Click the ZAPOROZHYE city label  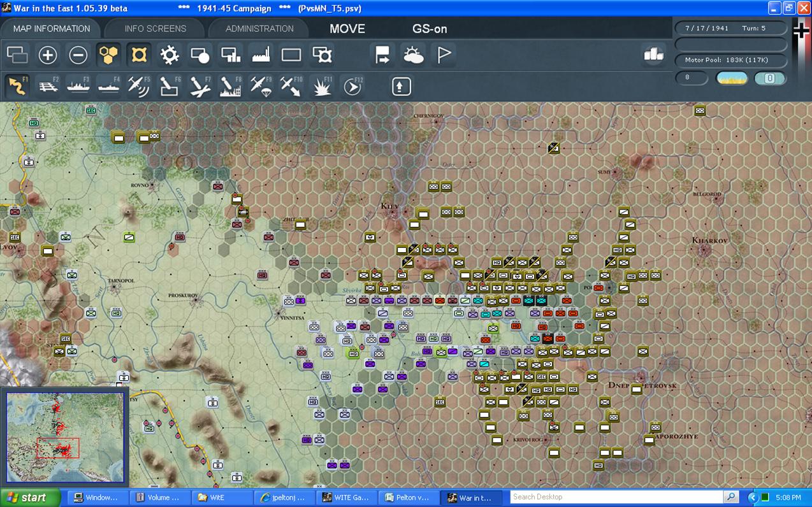point(676,436)
